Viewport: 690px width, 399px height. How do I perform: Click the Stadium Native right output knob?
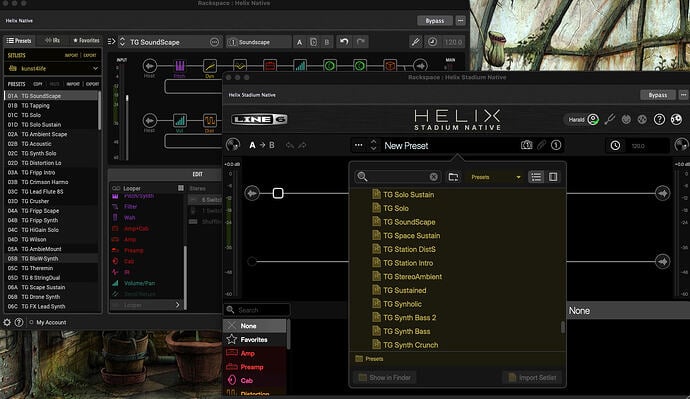[x=681, y=145]
